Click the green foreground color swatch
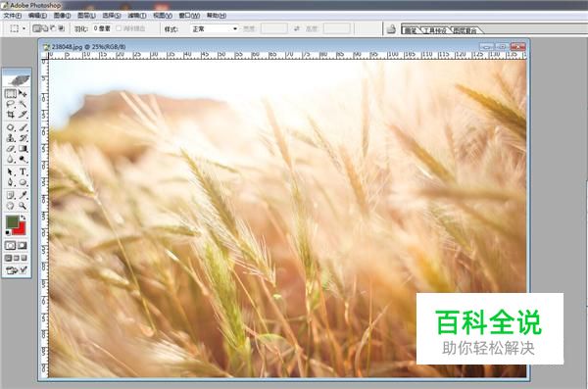588x389 pixels. click(13, 221)
